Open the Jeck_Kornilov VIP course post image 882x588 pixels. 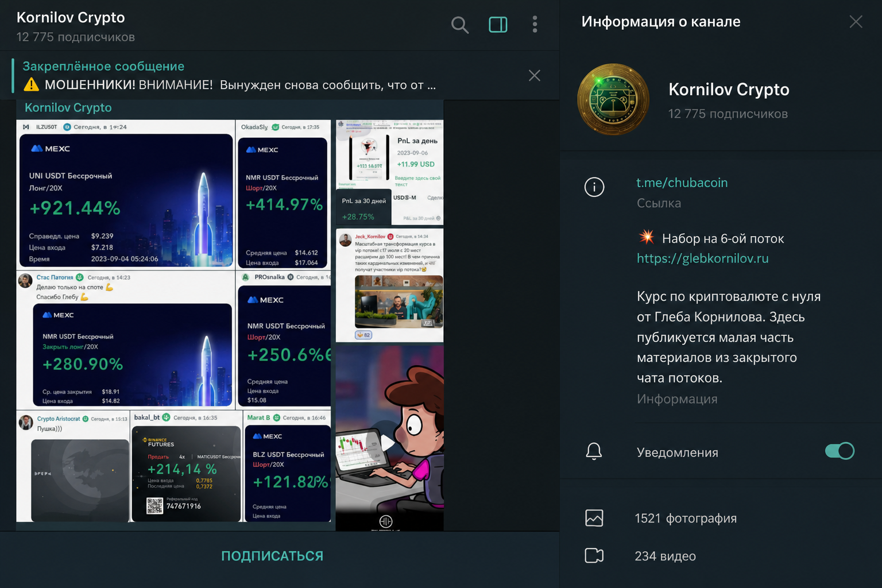(390, 285)
